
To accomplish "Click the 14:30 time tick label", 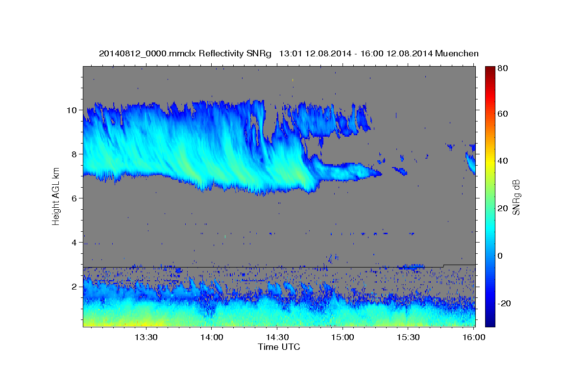I will pyautogui.click(x=277, y=338).
